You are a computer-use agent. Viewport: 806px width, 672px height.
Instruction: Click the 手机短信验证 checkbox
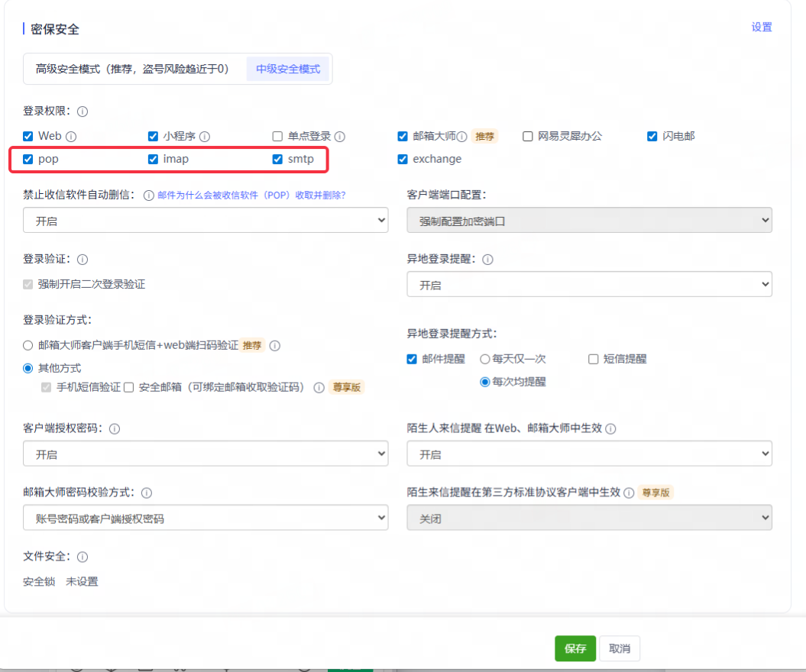[47, 387]
